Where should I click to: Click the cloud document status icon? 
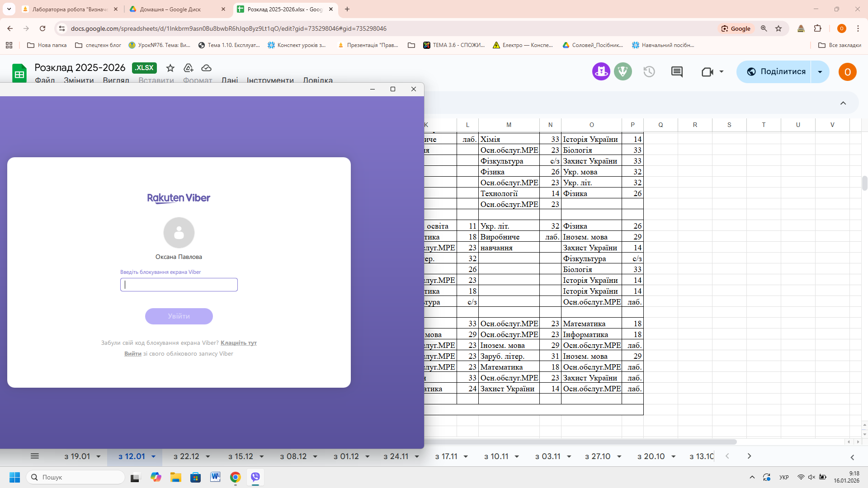tap(206, 68)
